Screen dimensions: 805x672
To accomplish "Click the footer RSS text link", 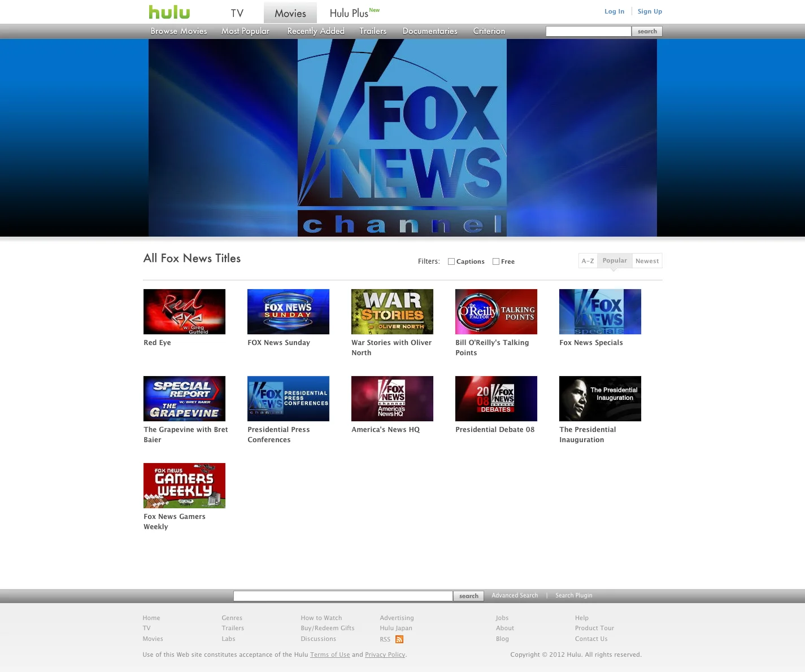I will pos(385,639).
